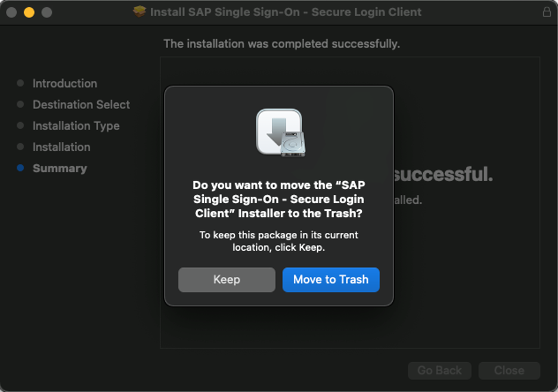558x392 pixels.
Task: Click the lock icon in title bar
Action: click(547, 12)
